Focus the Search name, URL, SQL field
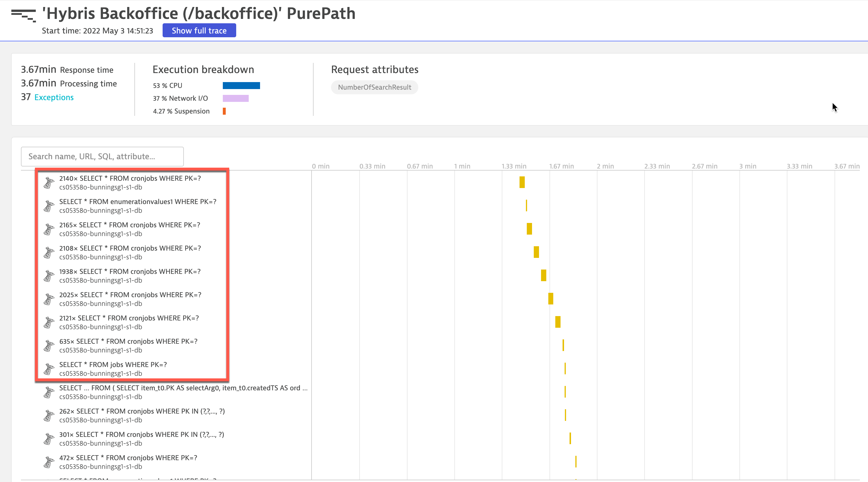 [x=102, y=156]
